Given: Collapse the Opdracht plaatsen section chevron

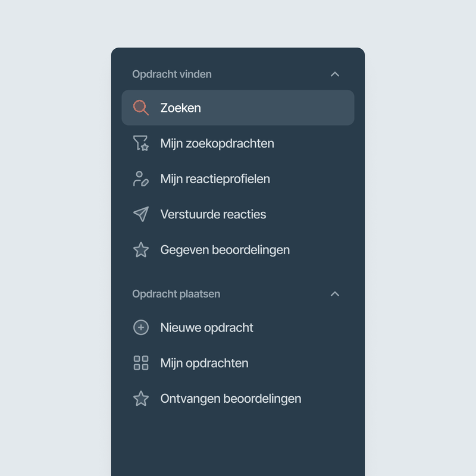Looking at the screenshot, I should point(335,294).
